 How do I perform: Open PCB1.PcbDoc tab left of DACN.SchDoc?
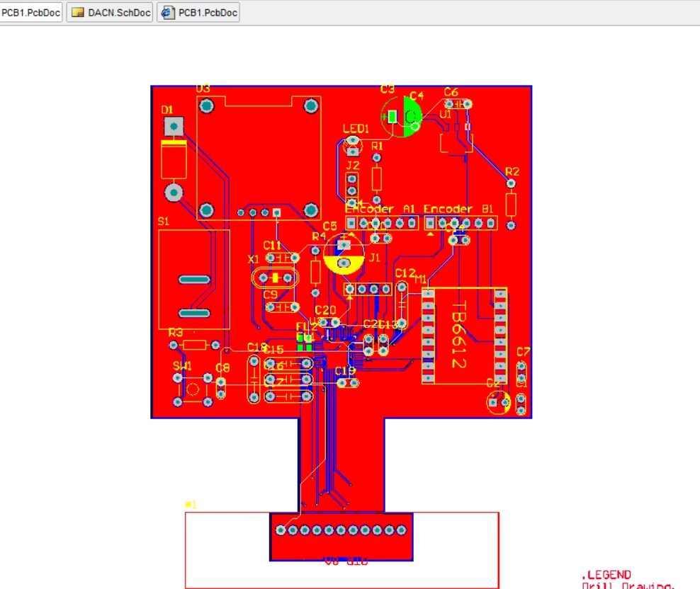click(x=30, y=13)
